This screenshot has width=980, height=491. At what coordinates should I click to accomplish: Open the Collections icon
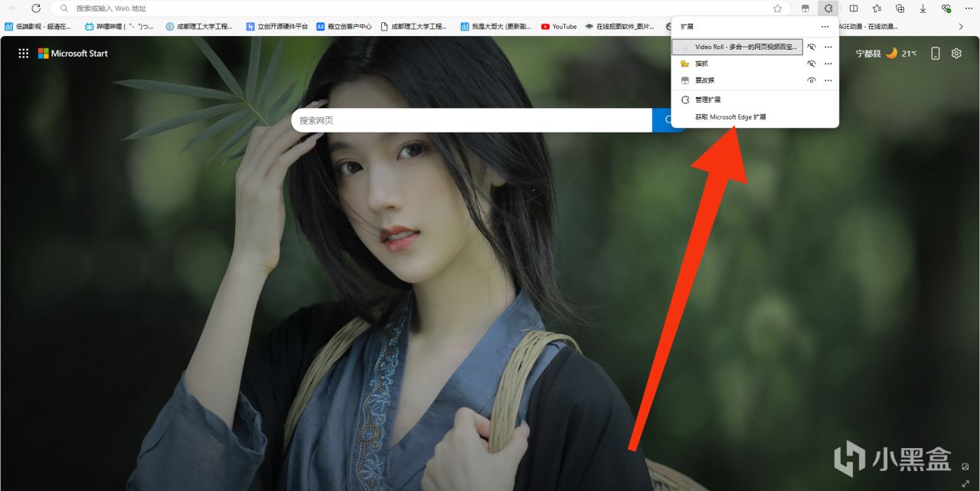pyautogui.click(x=900, y=8)
